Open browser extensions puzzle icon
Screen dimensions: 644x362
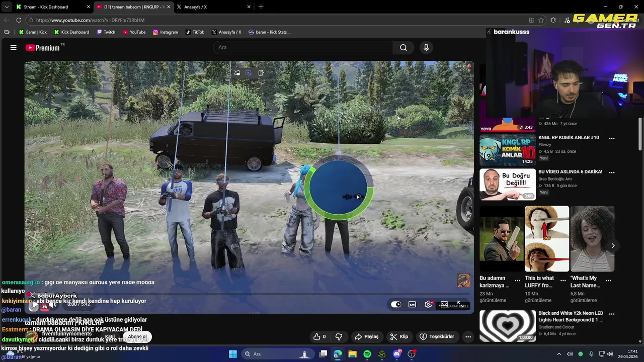[x=553, y=20]
